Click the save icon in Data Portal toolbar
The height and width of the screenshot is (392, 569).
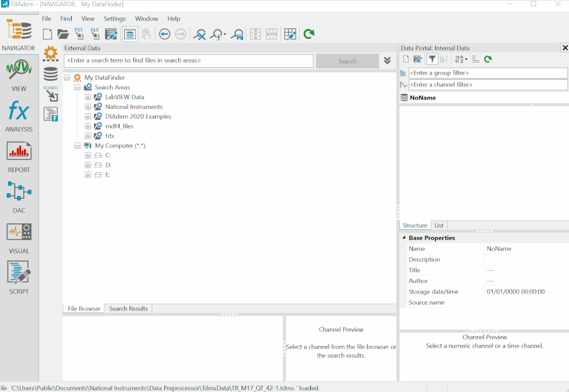point(417,59)
